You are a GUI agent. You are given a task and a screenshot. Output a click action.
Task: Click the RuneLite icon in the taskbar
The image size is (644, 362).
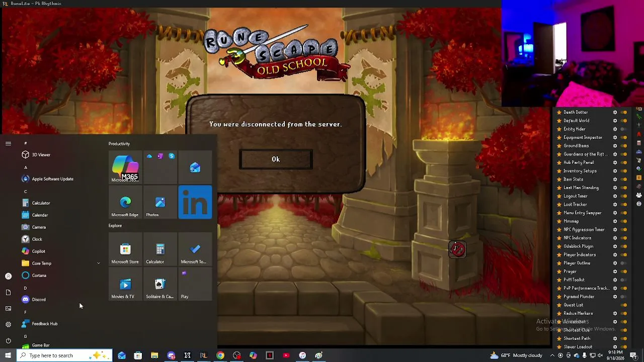(204, 355)
